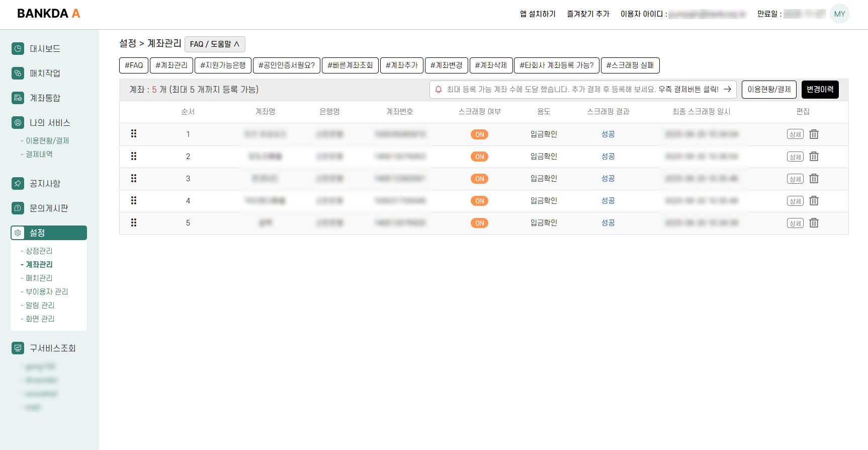Open the MY profile avatar
This screenshot has width=868, height=450.
pos(839,14)
